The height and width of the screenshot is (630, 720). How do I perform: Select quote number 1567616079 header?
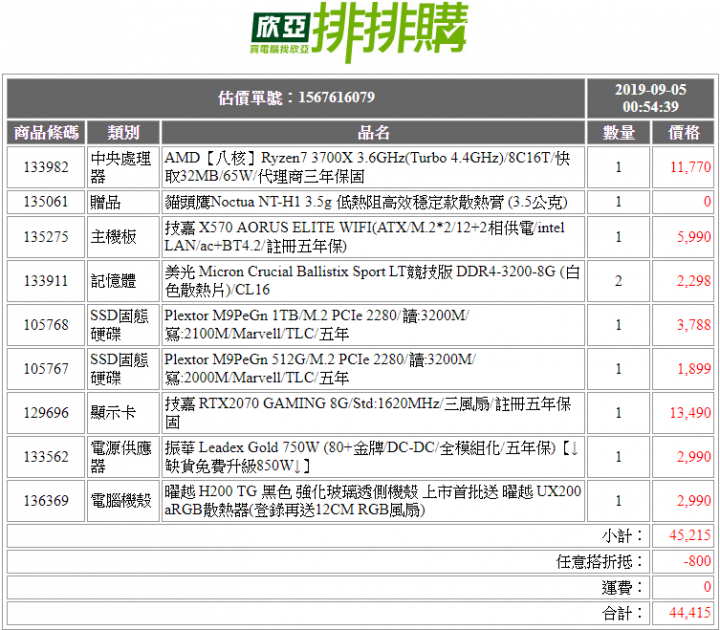click(x=296, y=98)
